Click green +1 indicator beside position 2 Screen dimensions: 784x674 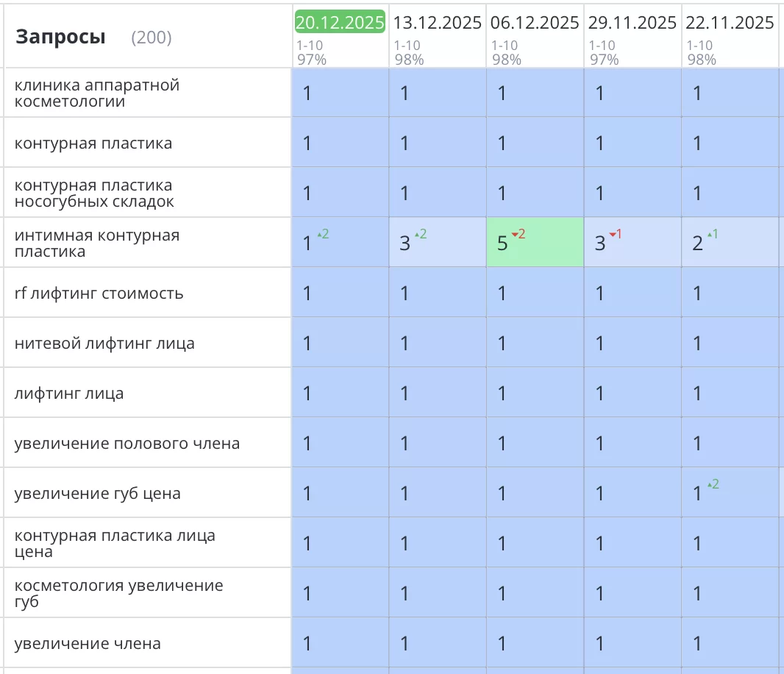[713, 234]
